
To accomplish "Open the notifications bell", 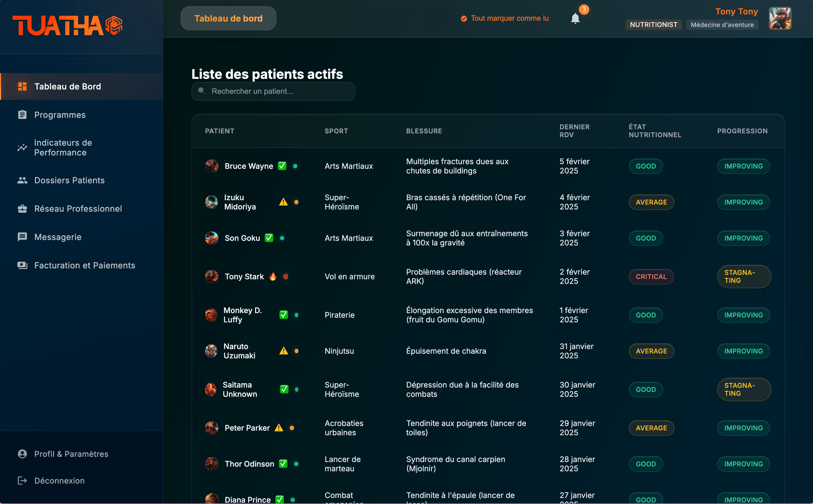I will pos(575,18).
